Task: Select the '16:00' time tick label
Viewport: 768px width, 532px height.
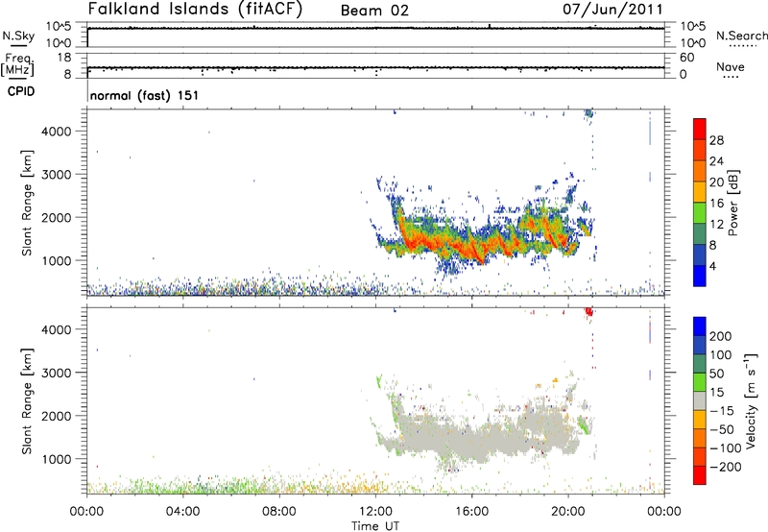Action: coord(471,512)
